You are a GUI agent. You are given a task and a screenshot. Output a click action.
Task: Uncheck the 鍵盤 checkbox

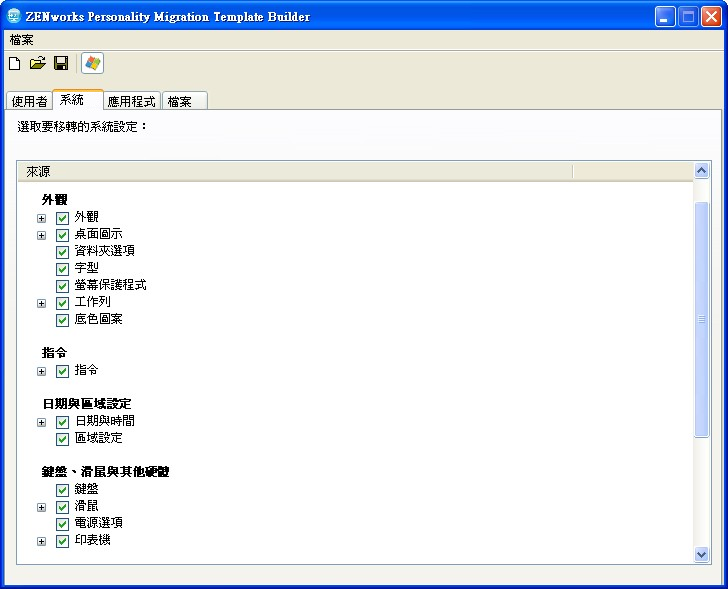click(62, 490)
